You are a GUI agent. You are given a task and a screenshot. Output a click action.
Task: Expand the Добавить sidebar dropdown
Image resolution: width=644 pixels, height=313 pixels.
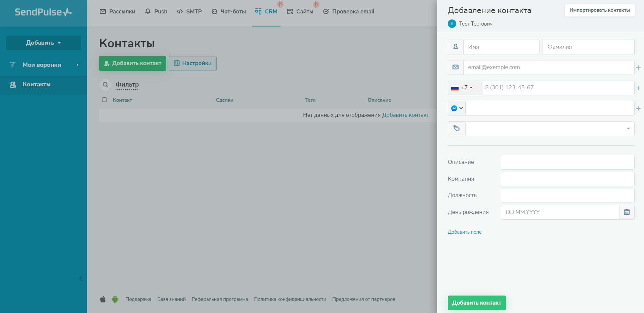[x=43, y=43]
